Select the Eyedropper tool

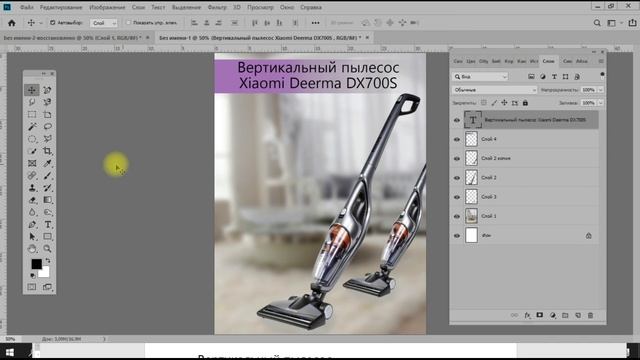point(47,163)
